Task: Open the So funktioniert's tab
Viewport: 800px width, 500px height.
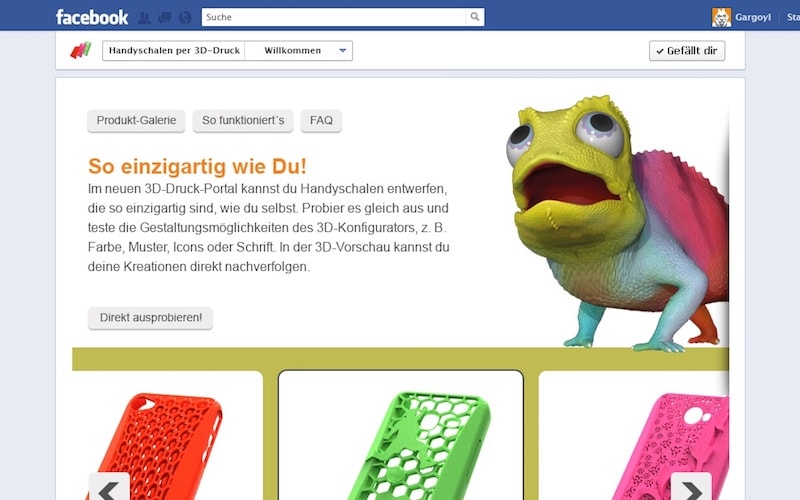Action: 243,121
